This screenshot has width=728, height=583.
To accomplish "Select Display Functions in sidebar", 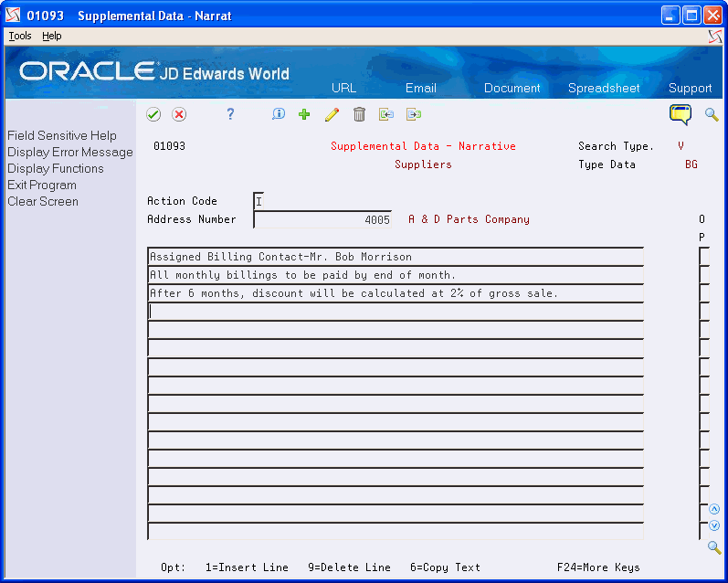I will pos(55,169).
